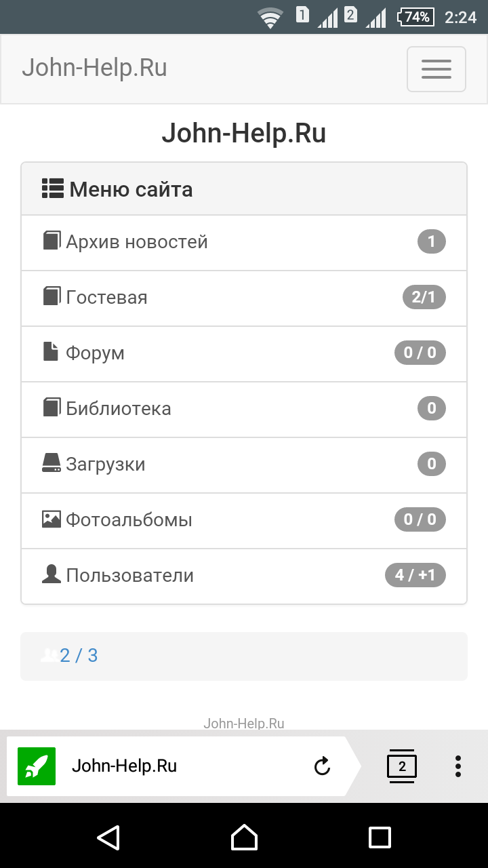
Task: Click the Меню сайта list icon
Action: pos(53,189)
